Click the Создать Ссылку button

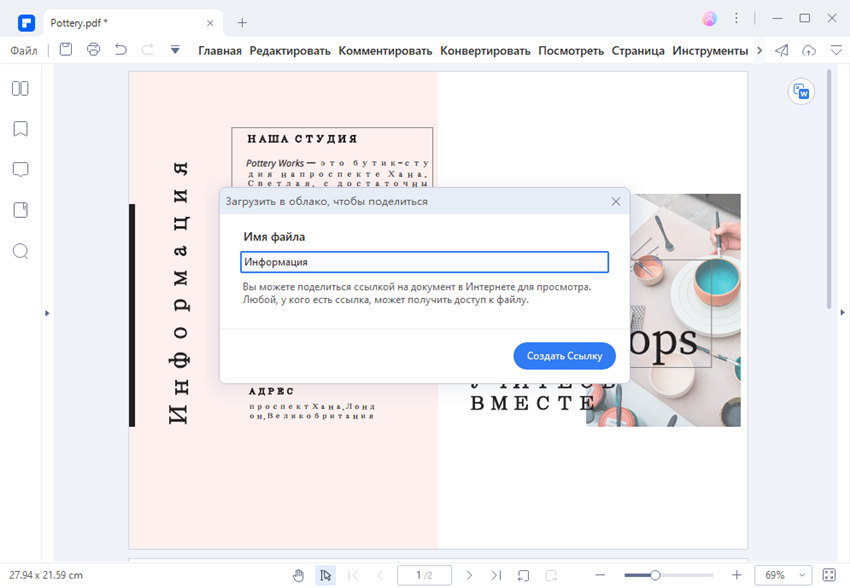tap(564, 356)
